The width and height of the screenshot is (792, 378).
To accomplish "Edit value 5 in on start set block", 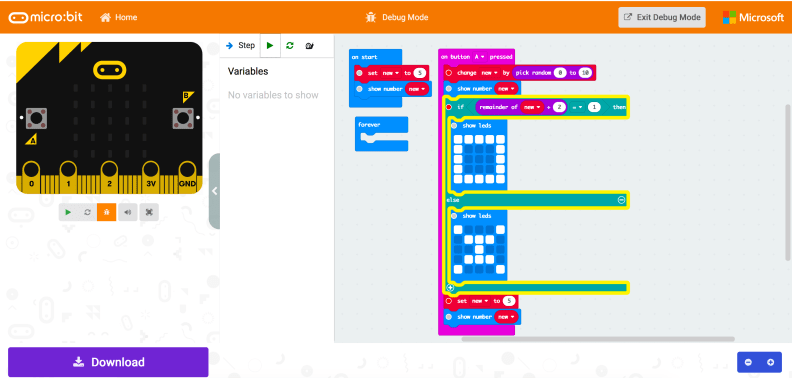I will (419, 73).
